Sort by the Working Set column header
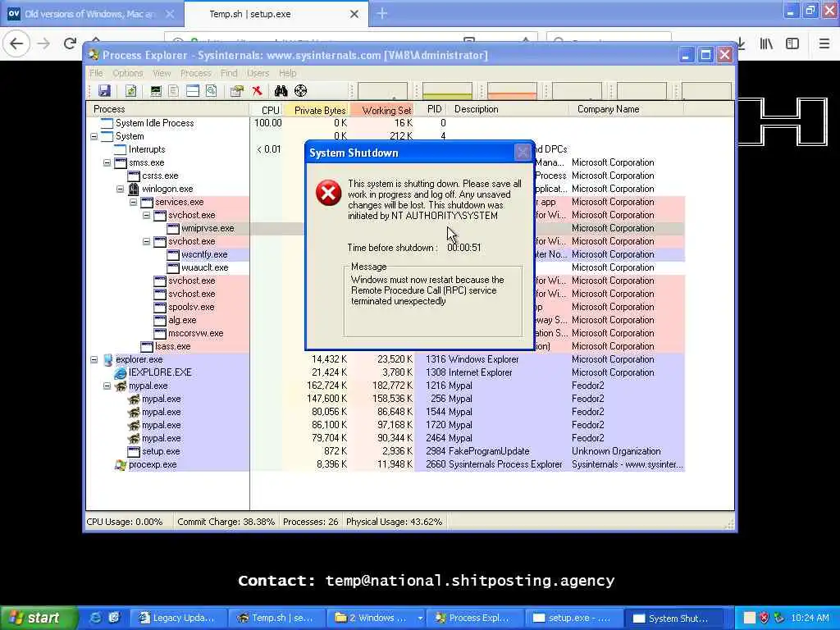This screenshot has height=630, width=840. pyautogui.click(x=382, y=110)
